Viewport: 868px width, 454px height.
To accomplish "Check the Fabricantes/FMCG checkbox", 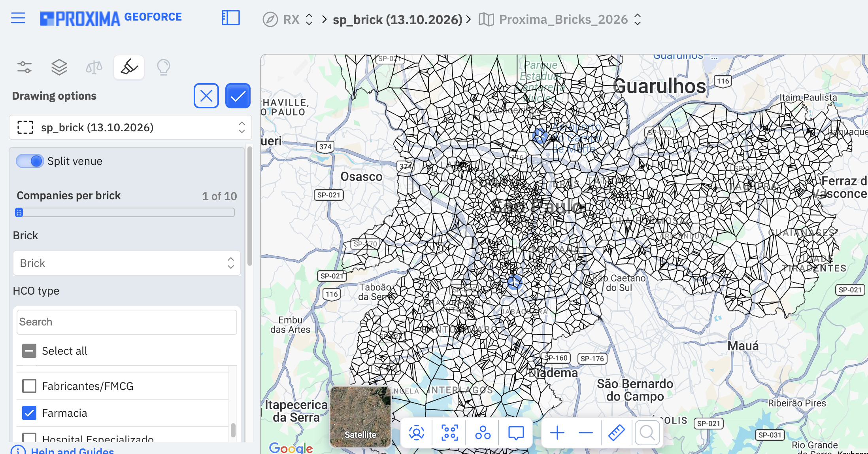I will pyautogui.click(x=29, y=386).
